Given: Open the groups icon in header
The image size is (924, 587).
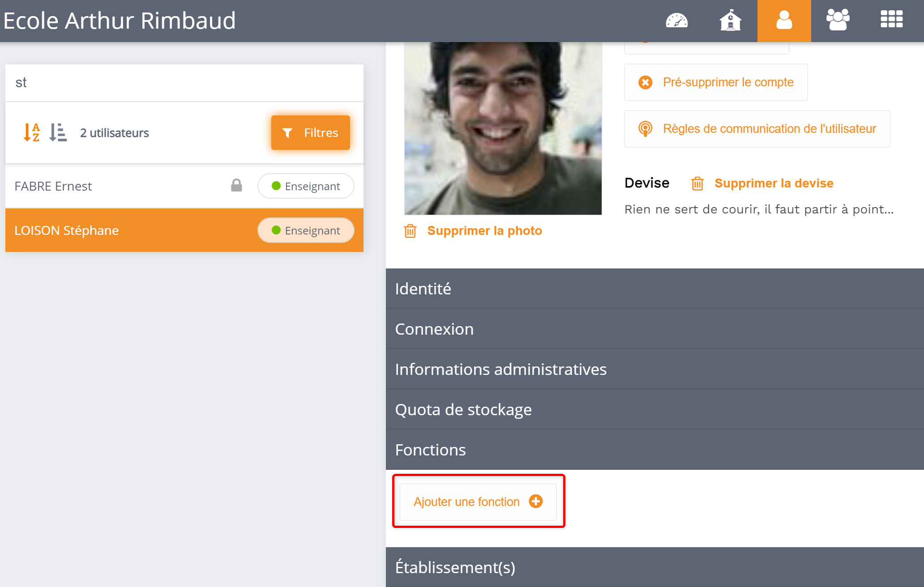Looking at the screenshot, I should (x=838, y=21).
